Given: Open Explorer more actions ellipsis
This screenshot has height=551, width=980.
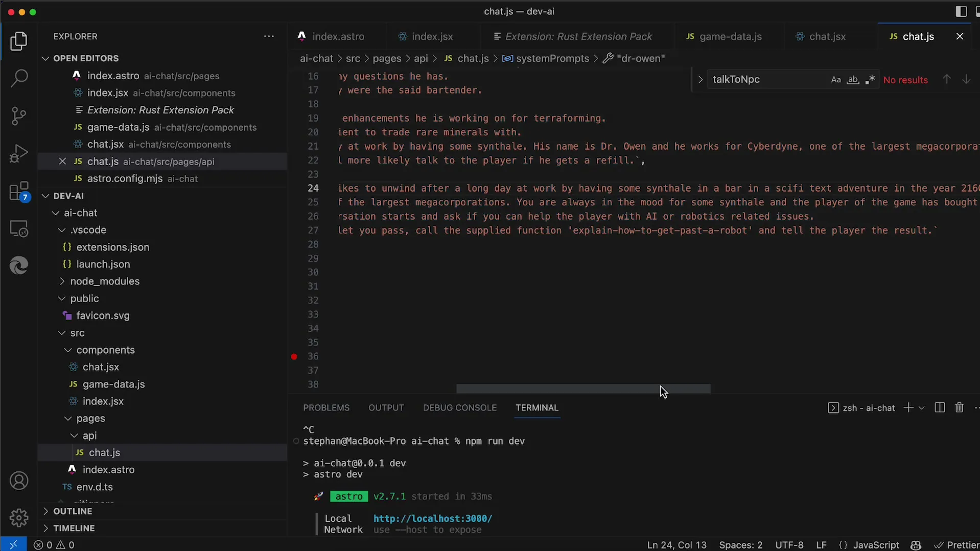Looking at the screenshot, I should [269, 36].
